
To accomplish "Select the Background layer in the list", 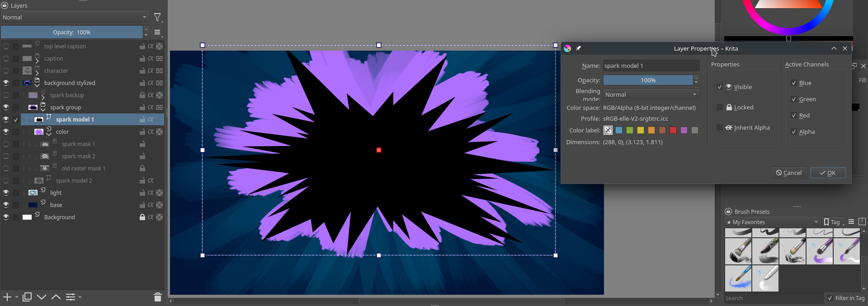I will pos(60,217).
